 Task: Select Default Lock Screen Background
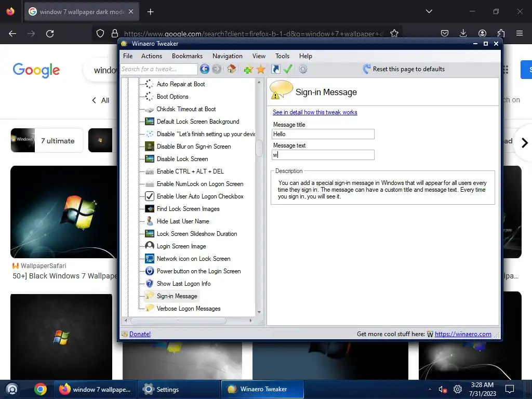click(x=198, y=122)
